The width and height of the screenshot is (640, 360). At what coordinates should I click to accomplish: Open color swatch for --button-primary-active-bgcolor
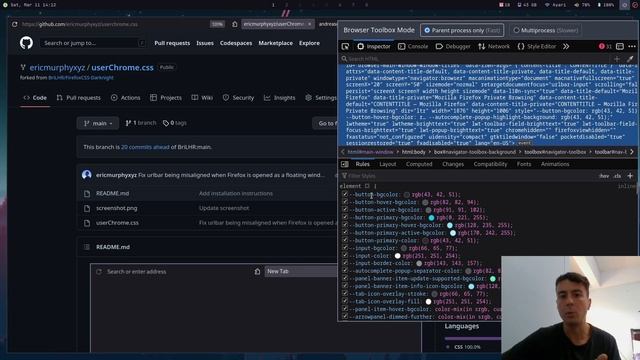pos(453,233)
